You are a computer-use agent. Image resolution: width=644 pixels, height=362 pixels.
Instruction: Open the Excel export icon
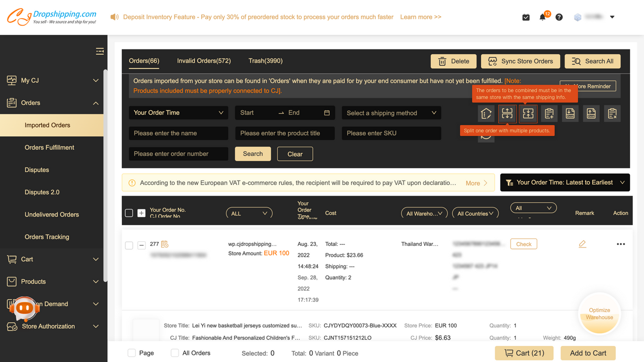click(591, 113)
